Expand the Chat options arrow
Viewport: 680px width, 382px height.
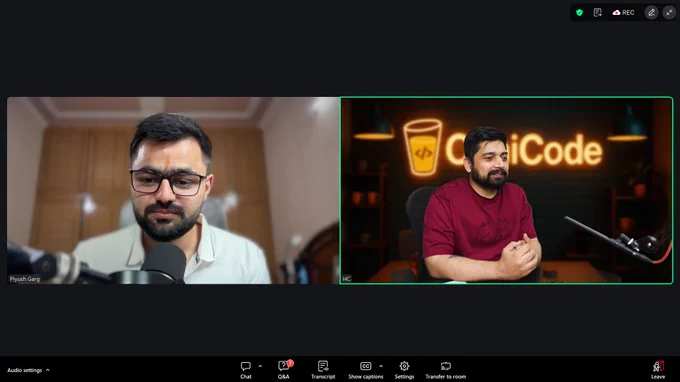pyautogui.click(x=260, y=366)
